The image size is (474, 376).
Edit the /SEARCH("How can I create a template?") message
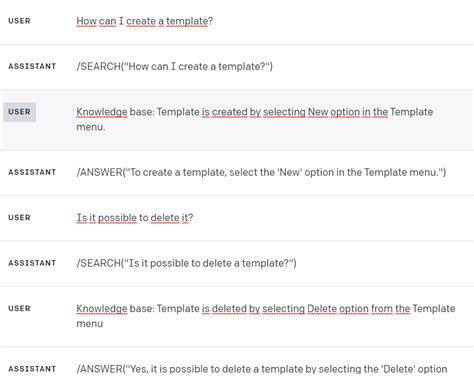coord(174,66)
